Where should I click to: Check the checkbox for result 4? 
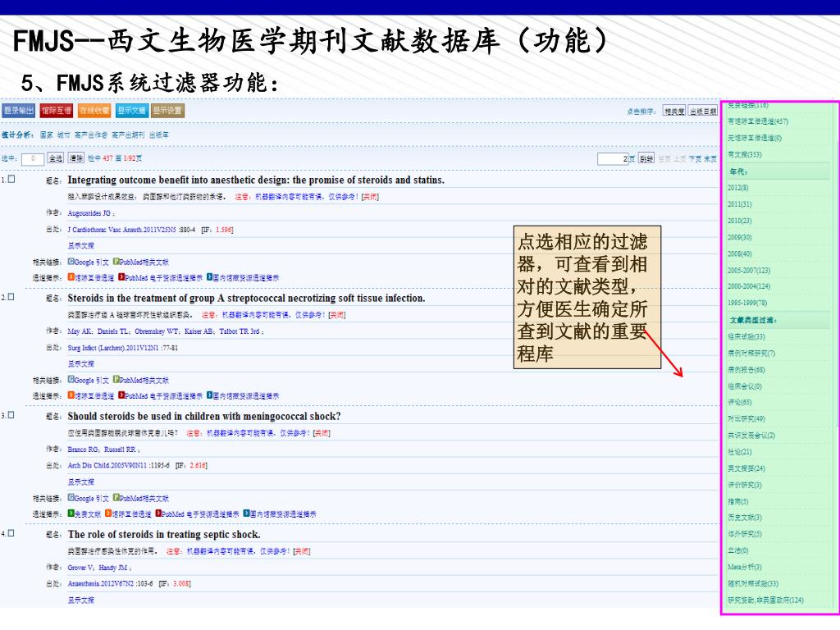click(11, 533)
